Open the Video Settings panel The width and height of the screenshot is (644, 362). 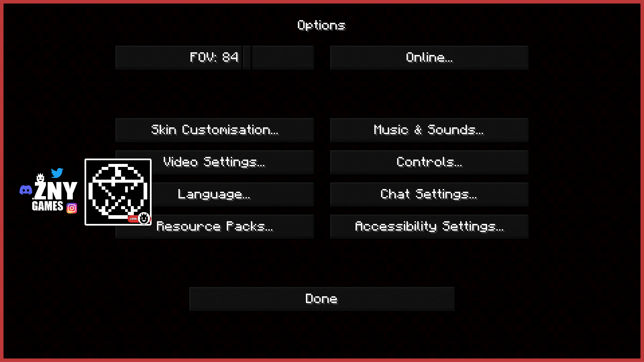click(x=215, y=162)
